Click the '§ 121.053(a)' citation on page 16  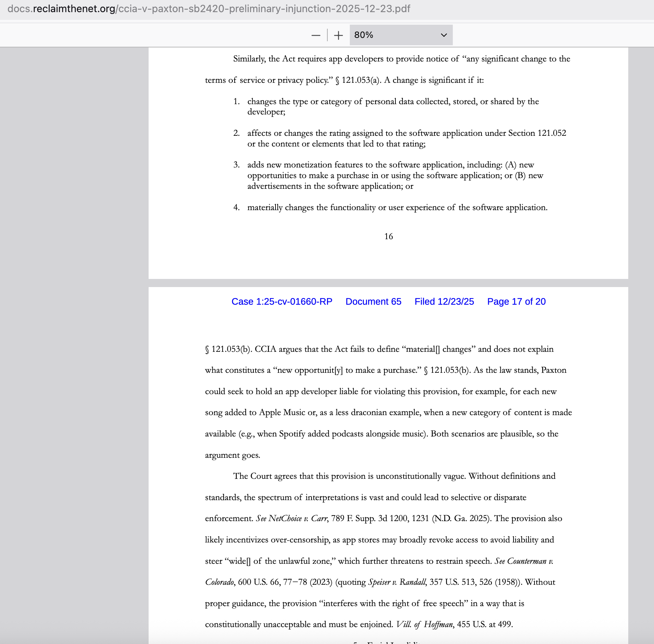coord(358,80)
